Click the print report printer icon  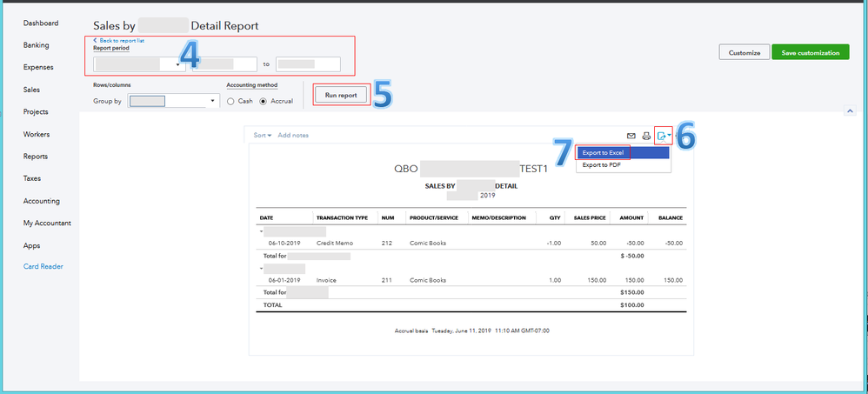646,136
